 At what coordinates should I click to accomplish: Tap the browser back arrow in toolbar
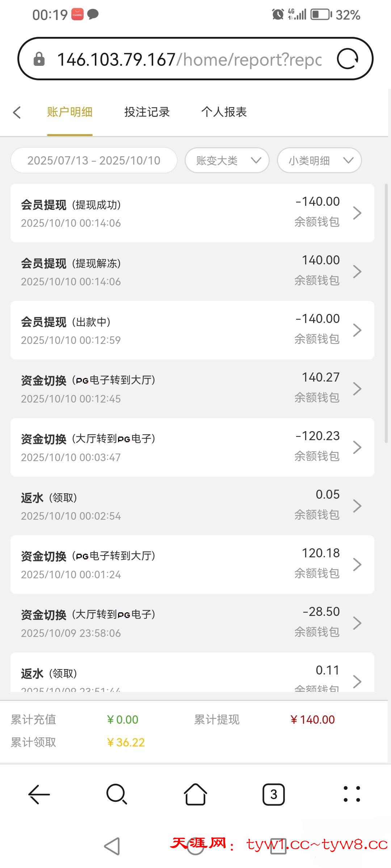coord(39,794)
